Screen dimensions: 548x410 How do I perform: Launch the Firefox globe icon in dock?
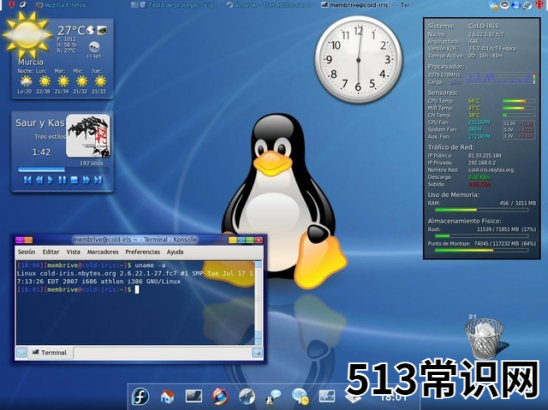[x=220, y=396]
